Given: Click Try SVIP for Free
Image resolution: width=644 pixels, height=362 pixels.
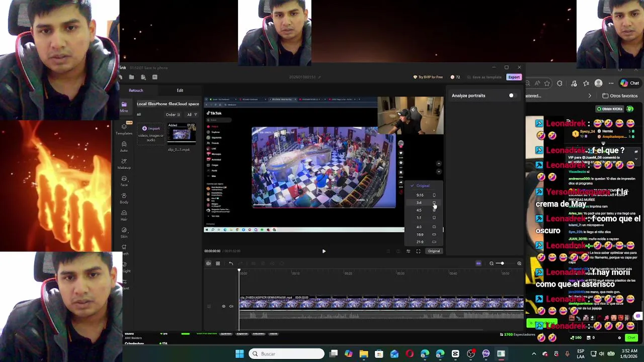Looking at the screenshot, I should [x=428, y=77].
